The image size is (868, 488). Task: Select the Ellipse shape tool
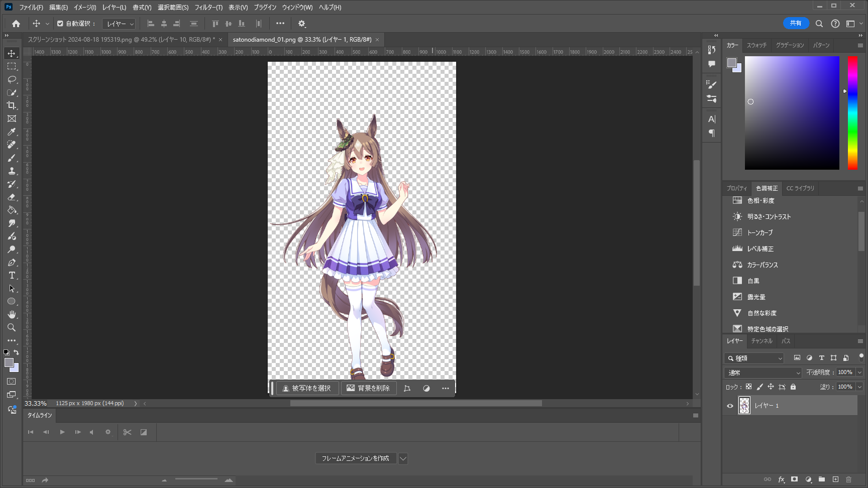point(12,301)
